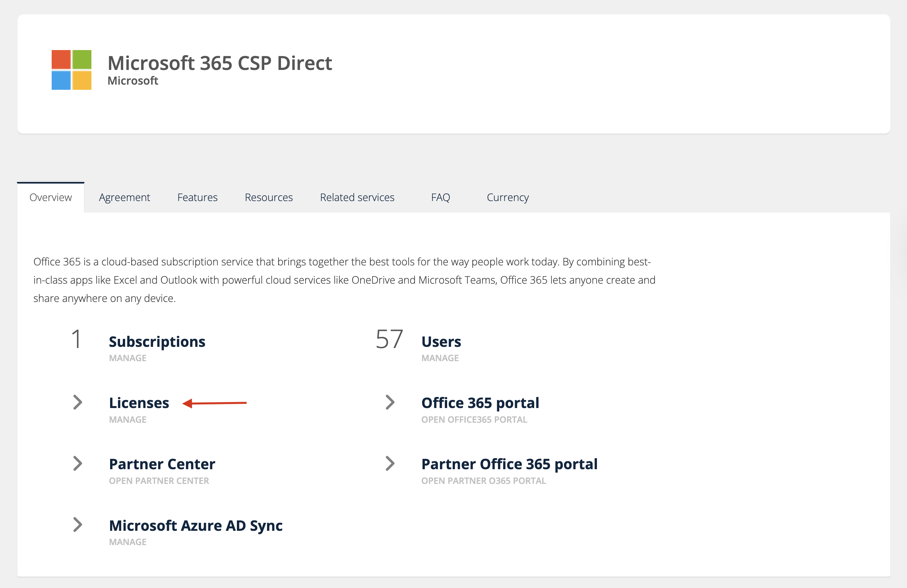Go to the Related services tab
This screenshot has width=907, height=588.
[x=357, y=197]
